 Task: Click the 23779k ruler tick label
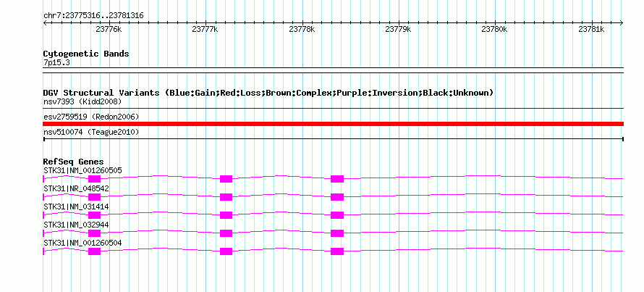click(398, 29)
